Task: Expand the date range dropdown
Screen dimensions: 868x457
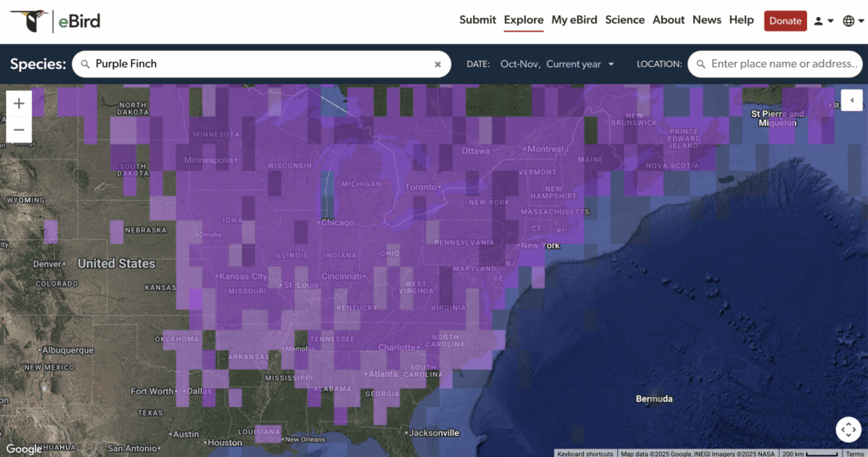Action: point(610,64)
